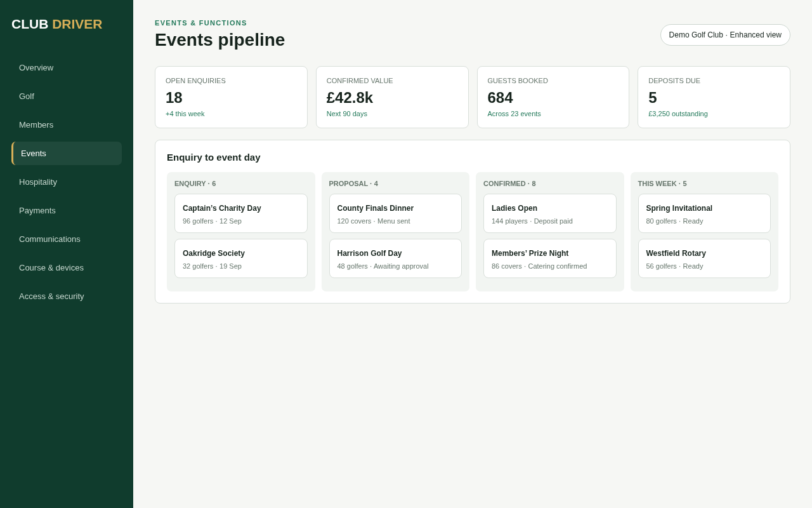Select County Finals Dinner proposal card
Viewport: 812px width, 508px height.
pyautogui.click(x=395, y=213)
